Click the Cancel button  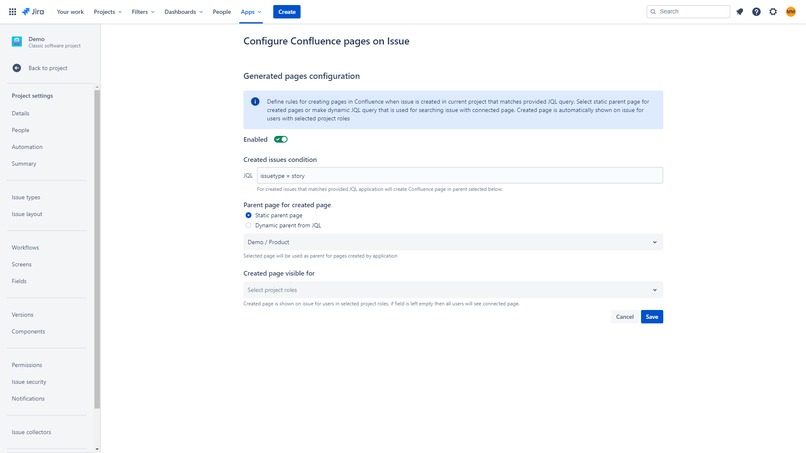625,317
